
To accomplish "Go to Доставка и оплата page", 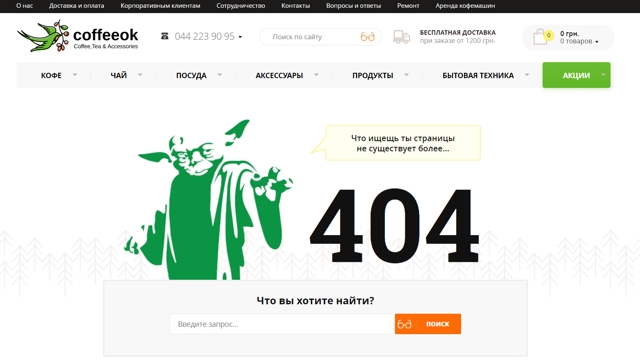I will 77,6.
